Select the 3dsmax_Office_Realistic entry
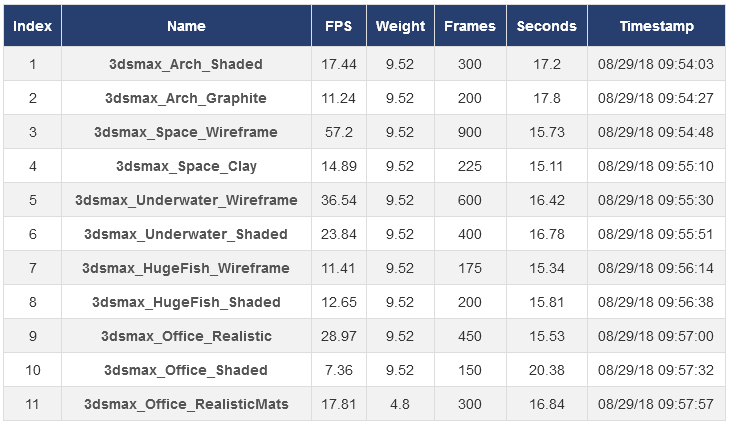The height and width of the screenshot is (425, 730). pyautogui.click(x=186, y=336)
